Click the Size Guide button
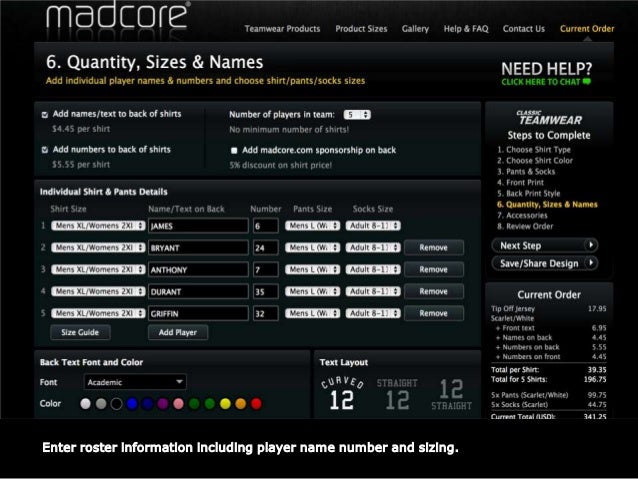 pos(80,332)
